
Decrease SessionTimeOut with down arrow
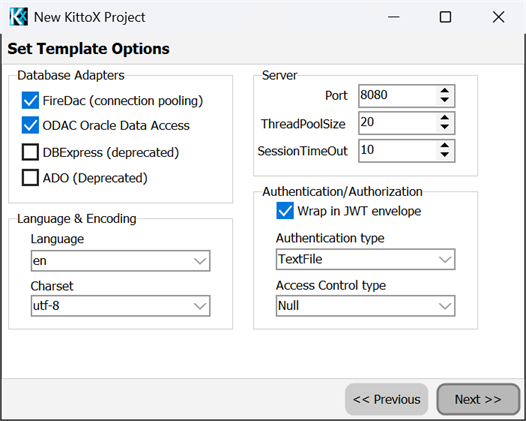[445, 155]
